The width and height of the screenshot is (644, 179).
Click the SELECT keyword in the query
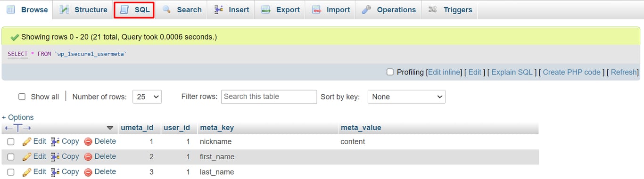click(x=18, y=54)
